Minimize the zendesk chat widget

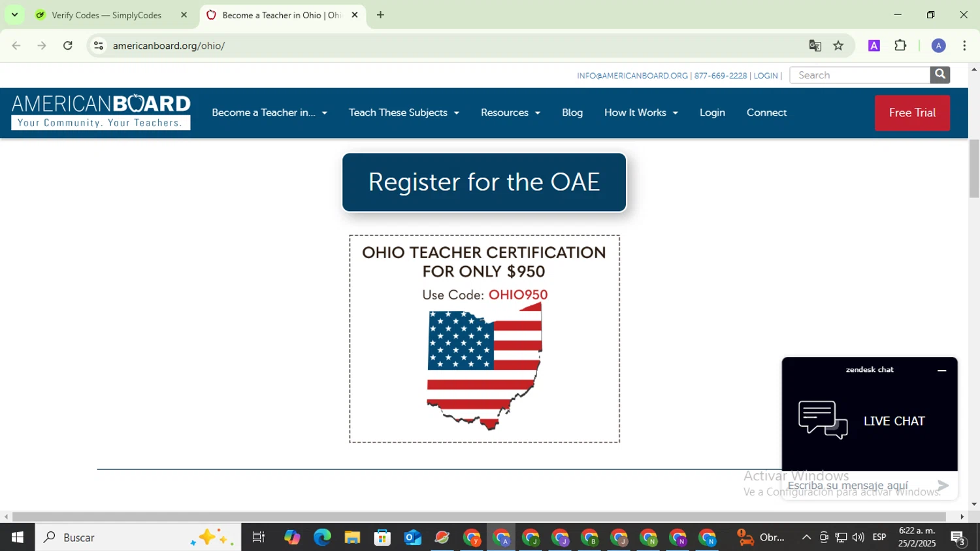(941, 371)
